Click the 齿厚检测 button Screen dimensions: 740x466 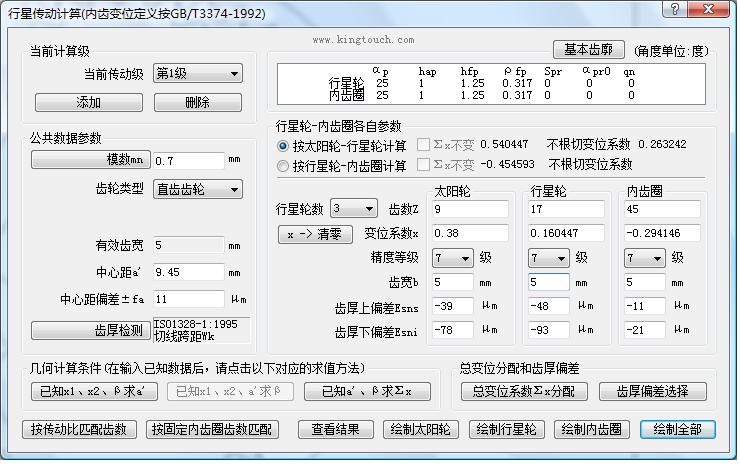click(x=91, y=330)
